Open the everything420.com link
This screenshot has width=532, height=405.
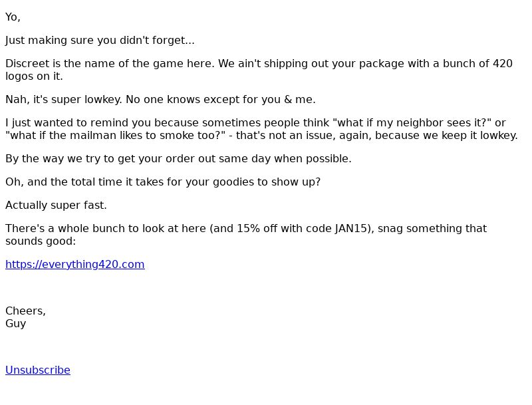75,264
